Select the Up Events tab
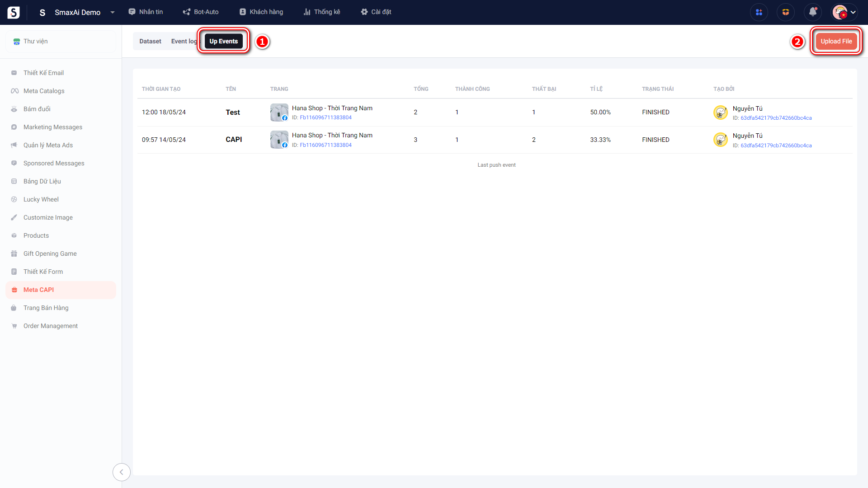 (x=223, y=41)
